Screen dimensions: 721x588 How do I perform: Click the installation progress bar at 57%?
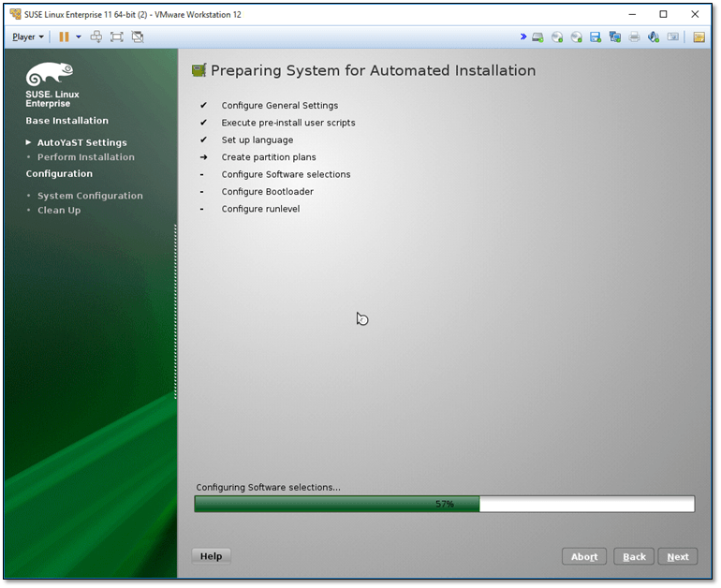[444, 504]
